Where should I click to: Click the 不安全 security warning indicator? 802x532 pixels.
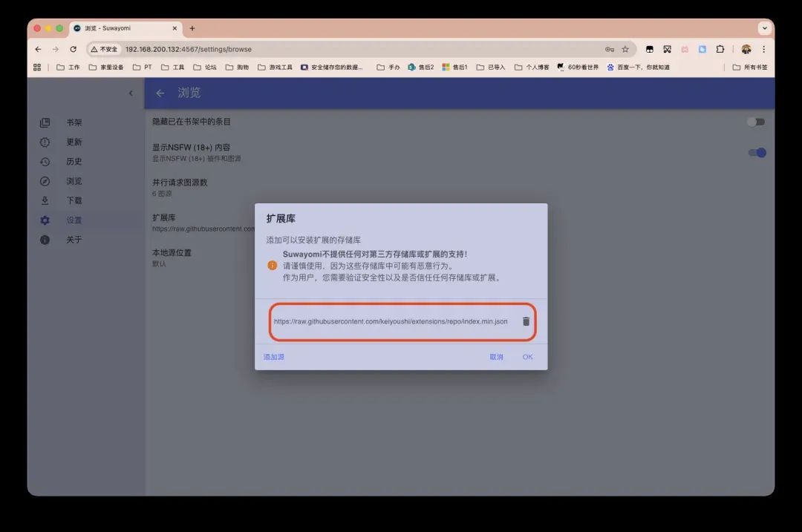tap(104, 49)
